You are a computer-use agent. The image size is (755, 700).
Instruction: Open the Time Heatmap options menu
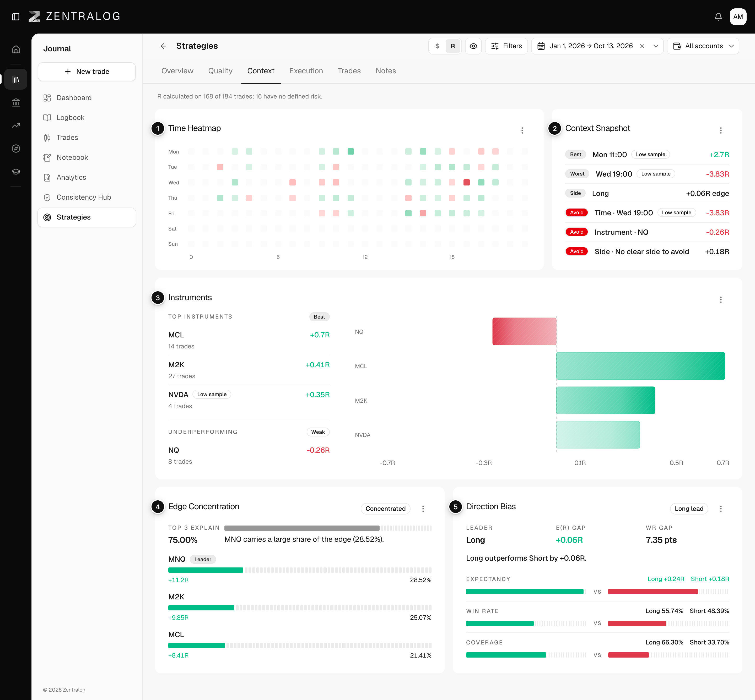pos(522,130)
